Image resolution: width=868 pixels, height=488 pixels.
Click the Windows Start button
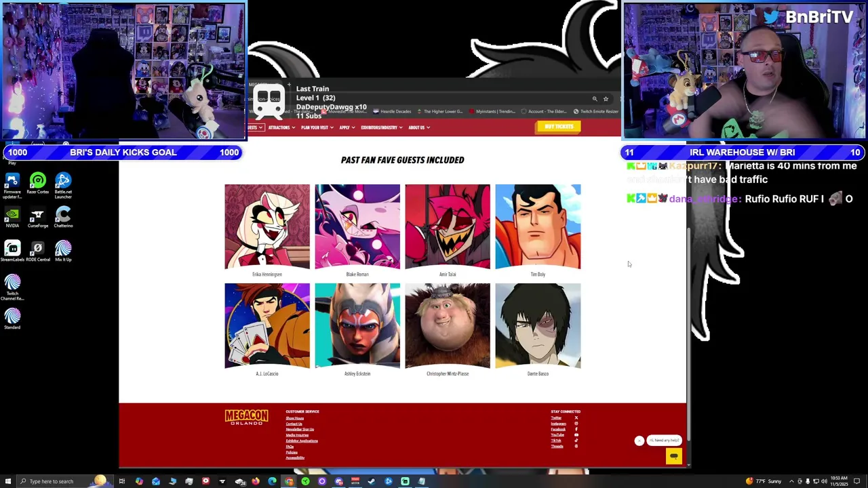click(8, 481)
